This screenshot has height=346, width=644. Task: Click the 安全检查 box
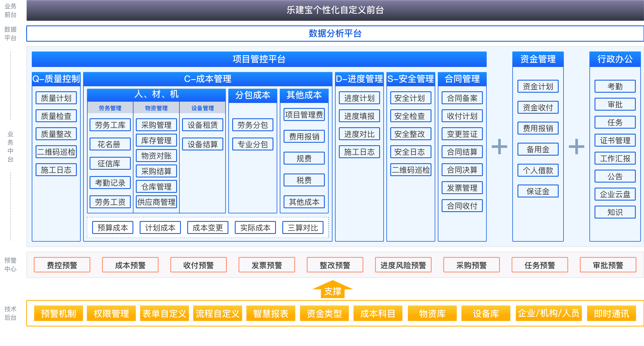(411, 116)
